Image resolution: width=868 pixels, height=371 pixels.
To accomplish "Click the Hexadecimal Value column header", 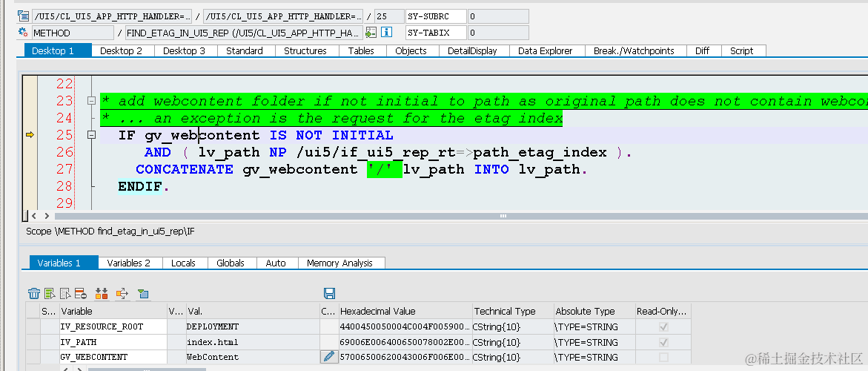I will (405, 311).
